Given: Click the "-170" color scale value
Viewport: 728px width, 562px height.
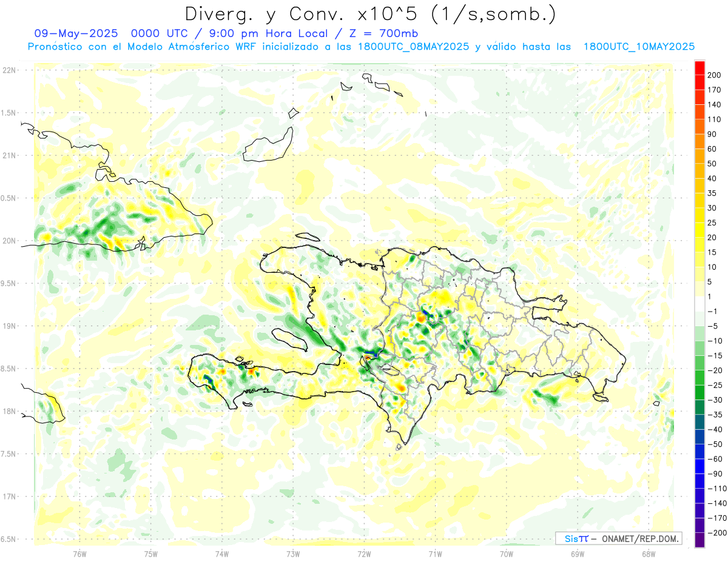Looking at the screenshot, I should click(x=717, y=518).
